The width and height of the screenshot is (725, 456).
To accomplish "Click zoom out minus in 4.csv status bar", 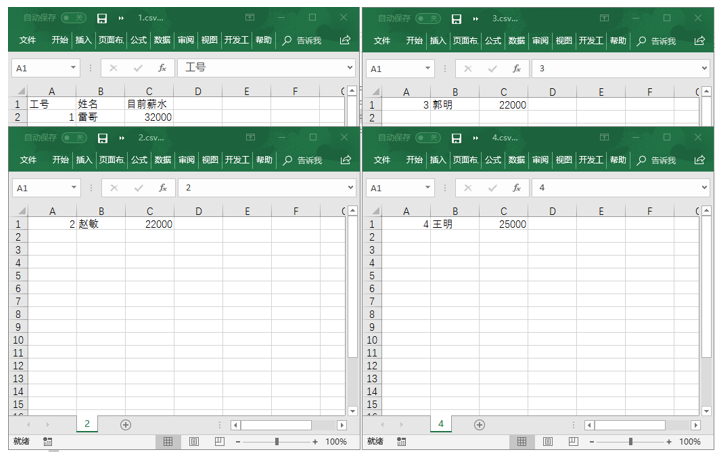I will click(591, 442).
